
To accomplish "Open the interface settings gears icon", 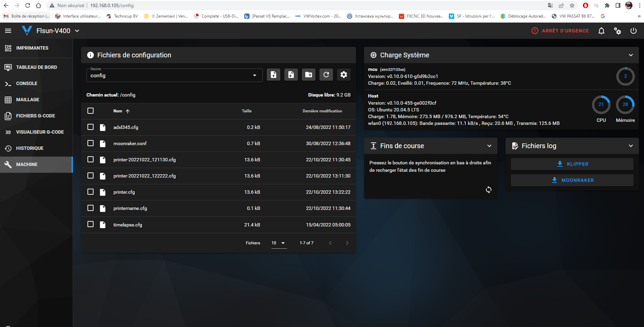I will (617, 31).
